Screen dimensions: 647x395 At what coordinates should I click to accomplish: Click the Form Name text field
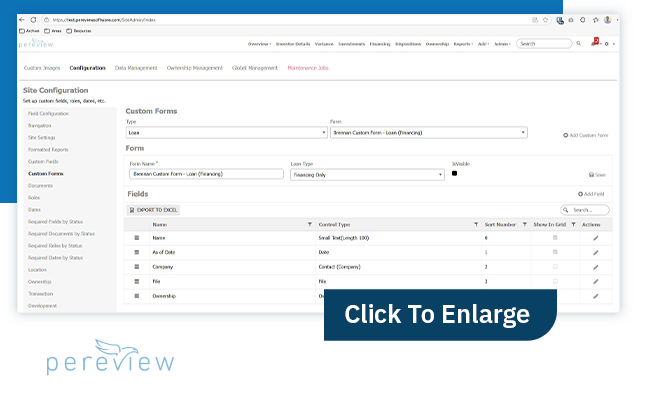click(206, 174)
